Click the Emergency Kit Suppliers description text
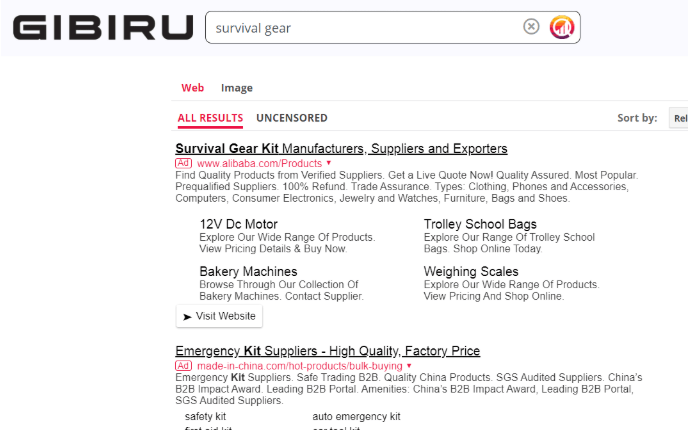The image size is (688, 430). pos(408,389)
